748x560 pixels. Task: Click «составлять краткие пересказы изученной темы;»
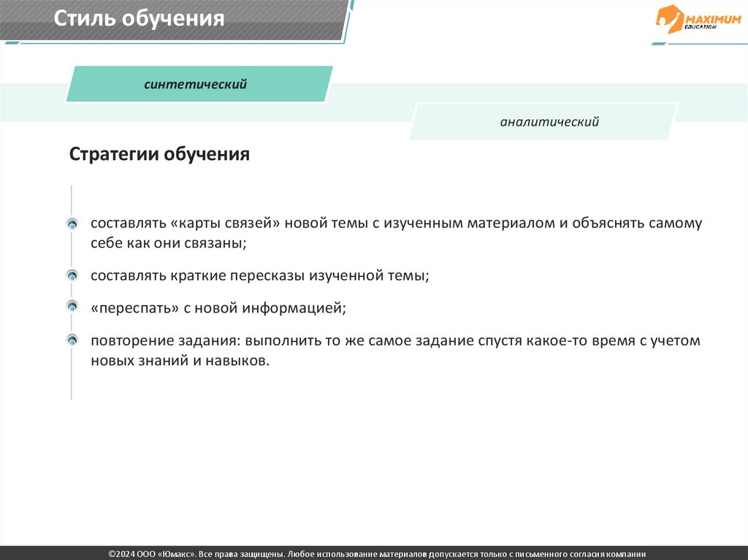(x=260, y=276)
